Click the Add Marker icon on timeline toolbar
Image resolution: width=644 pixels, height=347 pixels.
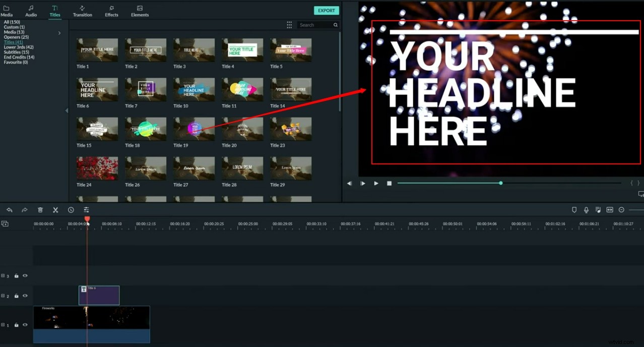pos(574,209)
